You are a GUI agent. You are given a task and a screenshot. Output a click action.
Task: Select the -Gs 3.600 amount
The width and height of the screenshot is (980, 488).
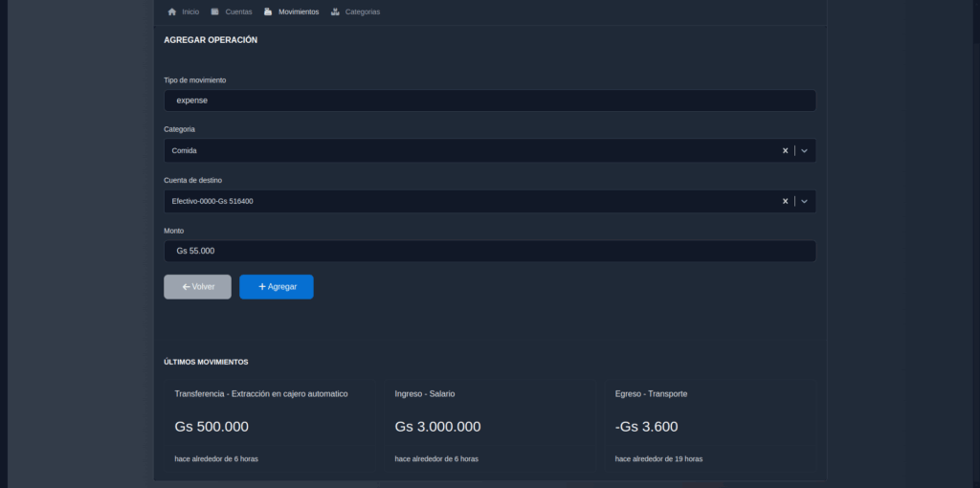[646, 427]
